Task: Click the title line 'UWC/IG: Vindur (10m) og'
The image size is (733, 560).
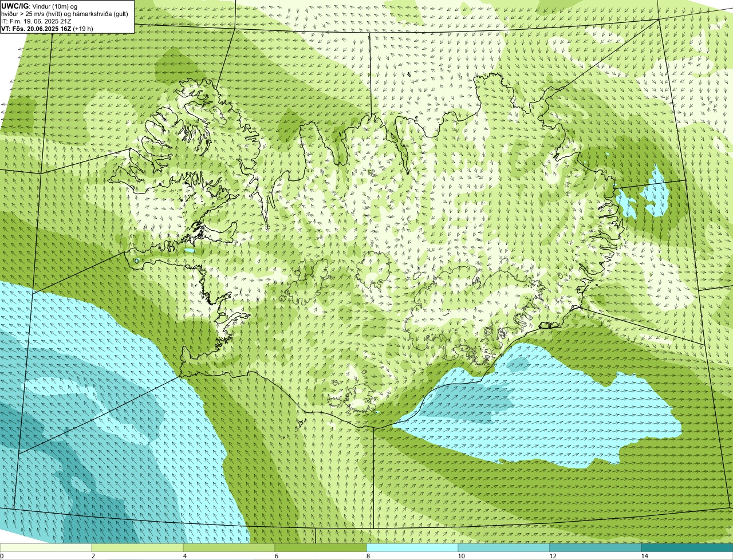Action: pyautogui.click(x=40, y=6)
